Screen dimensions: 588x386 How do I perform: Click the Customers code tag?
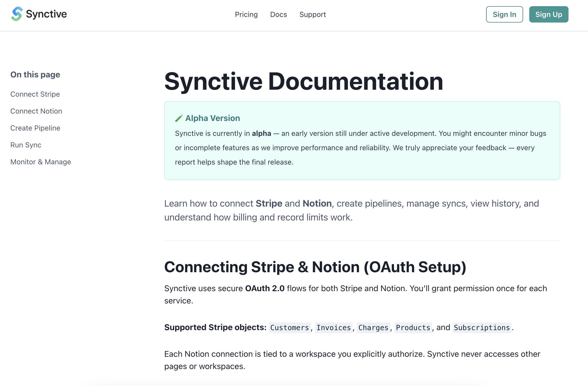pyautogui.click(x=289, y=328)
